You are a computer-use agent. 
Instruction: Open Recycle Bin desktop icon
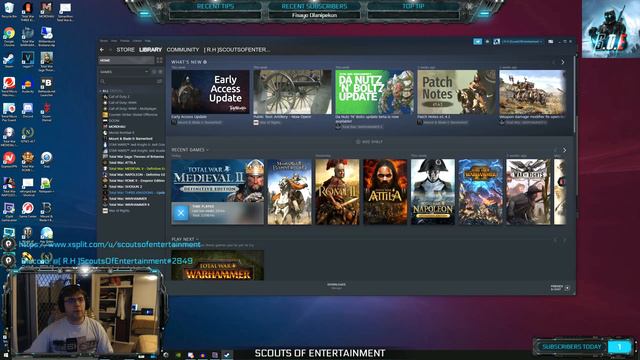pos(9,9)
